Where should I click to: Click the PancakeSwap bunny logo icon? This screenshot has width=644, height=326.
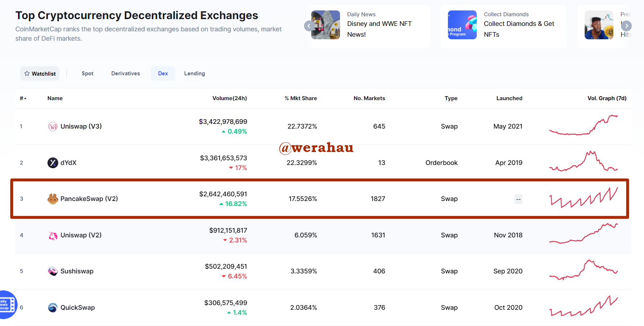pyautogui.click(x=53, y=199)
